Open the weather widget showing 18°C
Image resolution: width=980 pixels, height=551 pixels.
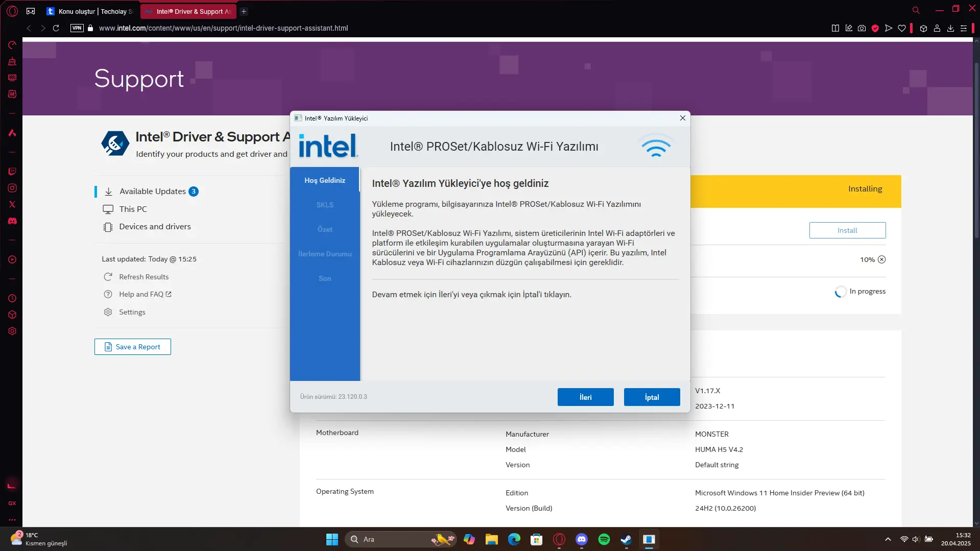(x=39, y=539)
